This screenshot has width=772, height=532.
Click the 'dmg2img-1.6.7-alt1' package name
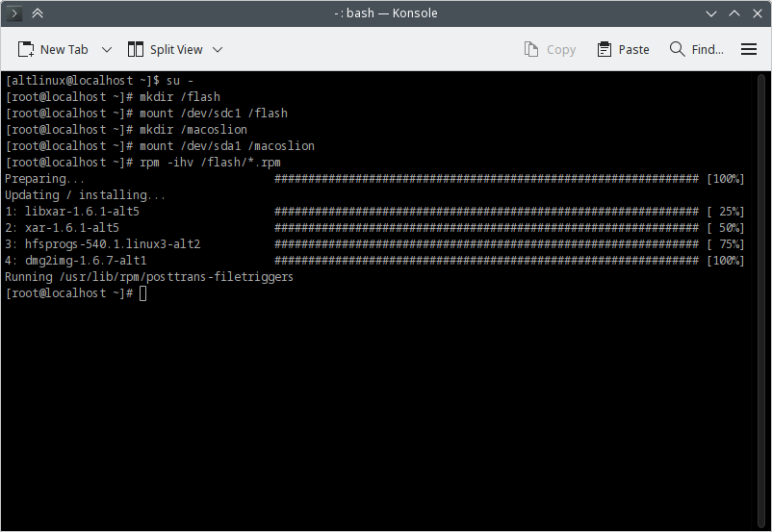point(86,260)
